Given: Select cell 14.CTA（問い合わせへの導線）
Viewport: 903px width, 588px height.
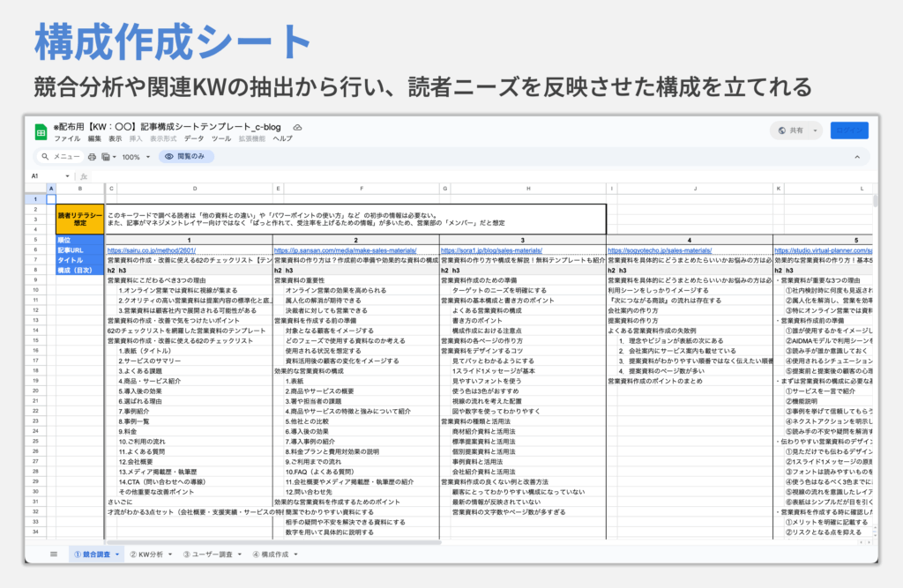Looking at the screenshot, I should 162,482.
